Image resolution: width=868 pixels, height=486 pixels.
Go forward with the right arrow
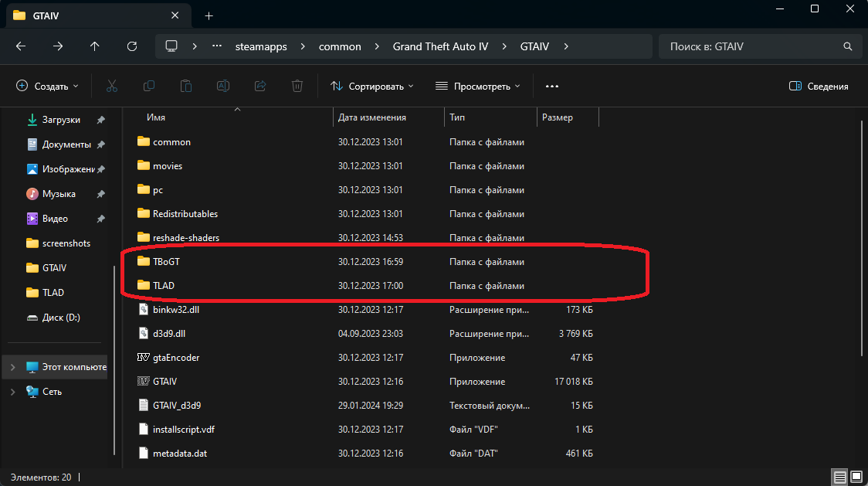click(x=58, y=46)
